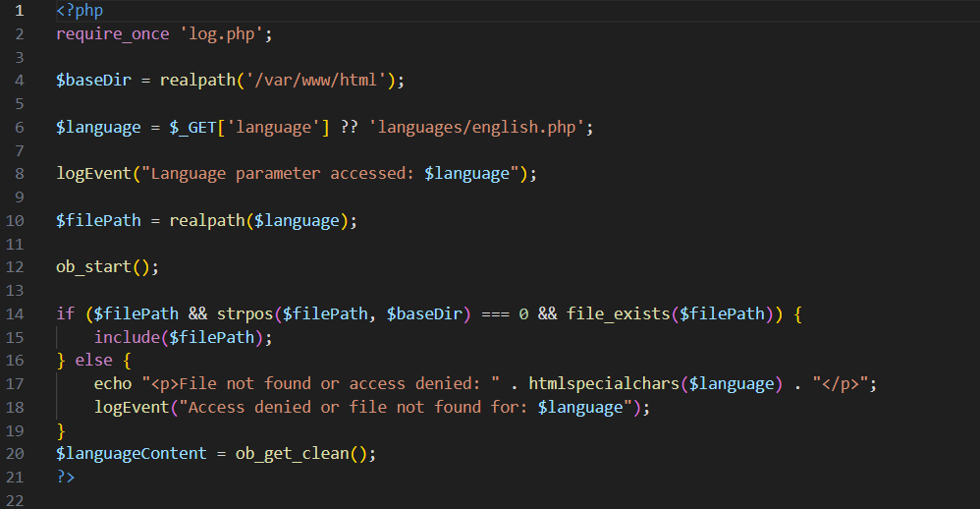Screen dimensions: 980x509
Task: Click line number 14 in the gutter
Action: tap(15, 313)
